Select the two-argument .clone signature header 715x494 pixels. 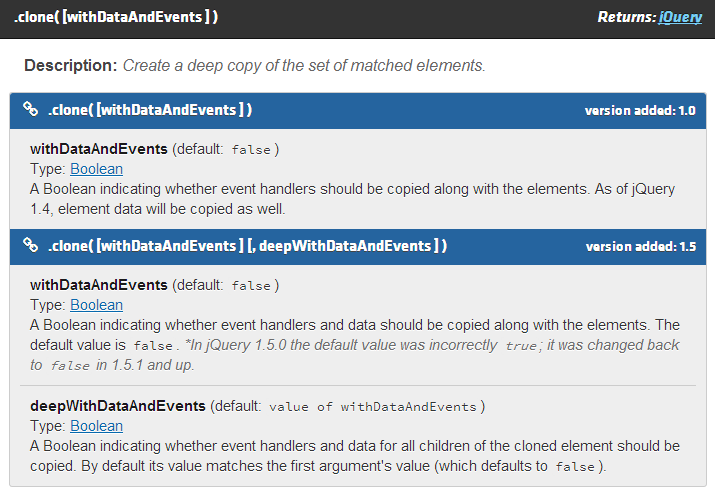[x=247, y=246]
